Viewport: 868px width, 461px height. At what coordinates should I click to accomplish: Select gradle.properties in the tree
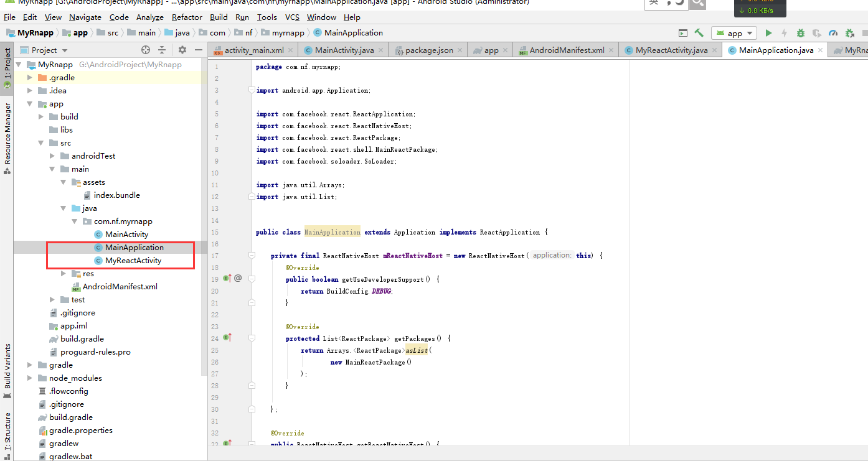click(81, 431)
